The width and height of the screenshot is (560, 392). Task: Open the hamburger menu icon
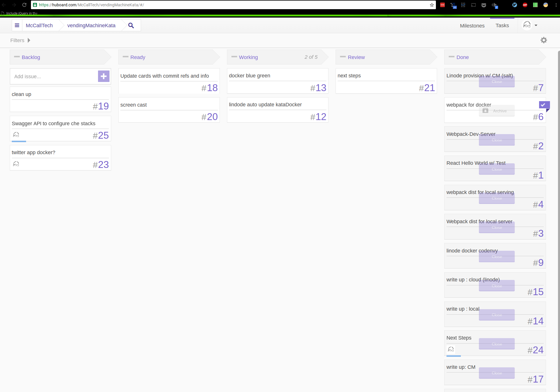click(x=17, y=26)
